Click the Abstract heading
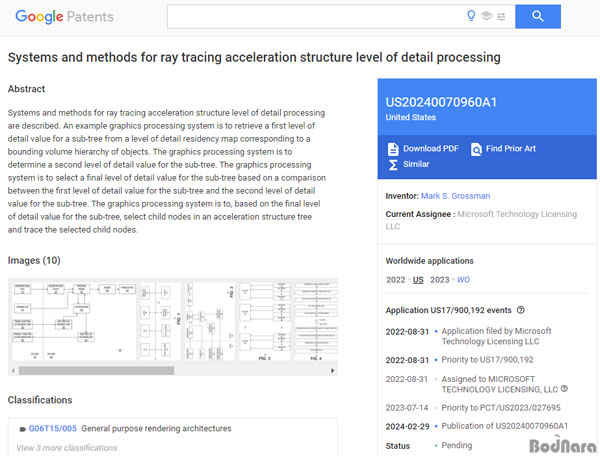 (x=26, y=89)
